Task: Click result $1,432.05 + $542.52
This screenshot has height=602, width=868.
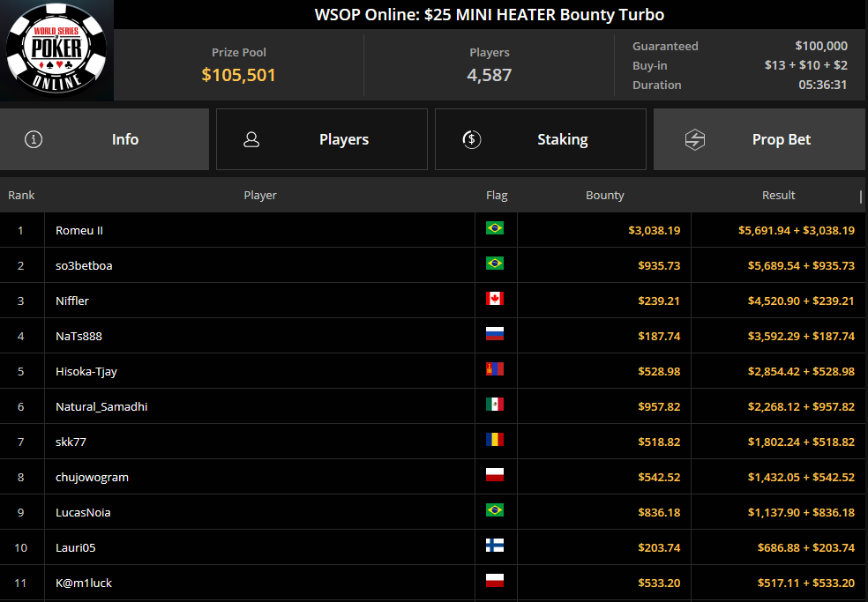Action: [801, 477]
